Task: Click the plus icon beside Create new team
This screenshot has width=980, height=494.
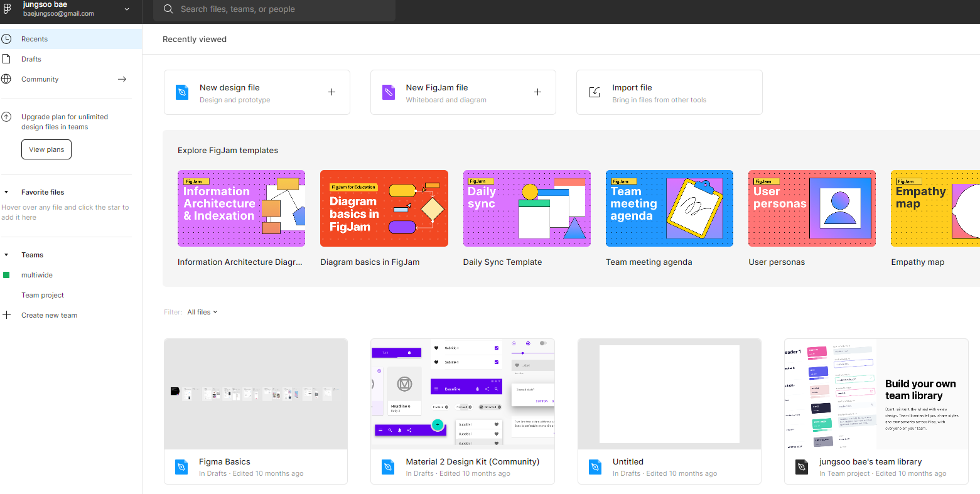Action: click(7, 315)
